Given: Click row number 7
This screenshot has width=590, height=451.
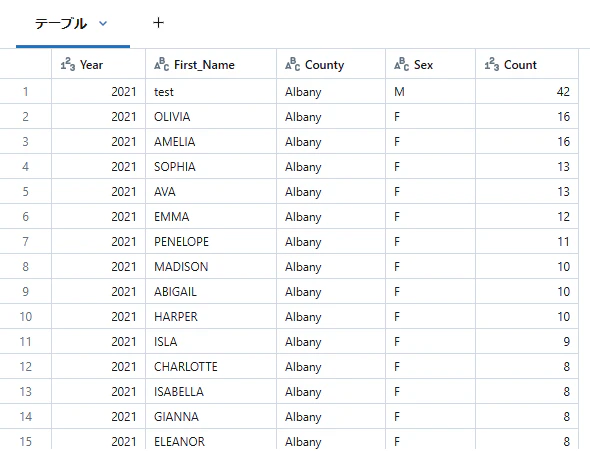Looking at the screenshot, I should (x=25, y=241).
